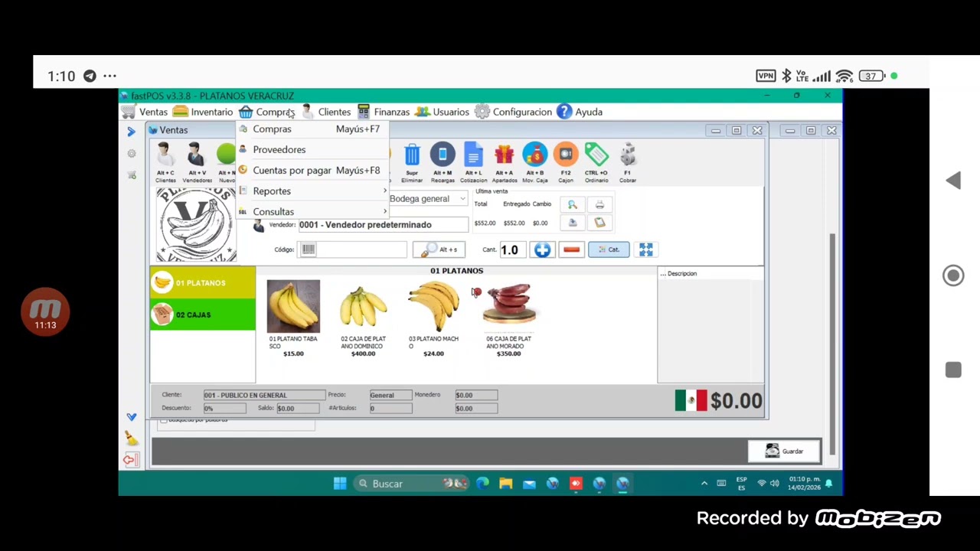Click the search button labeled Alt + s

click(439, 249)
